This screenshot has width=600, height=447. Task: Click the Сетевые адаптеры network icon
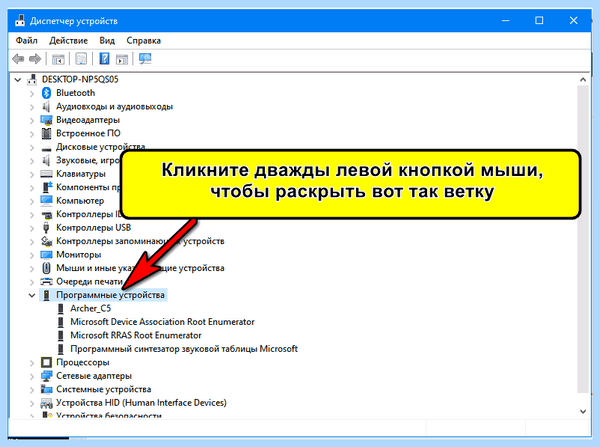coord(46,376)
